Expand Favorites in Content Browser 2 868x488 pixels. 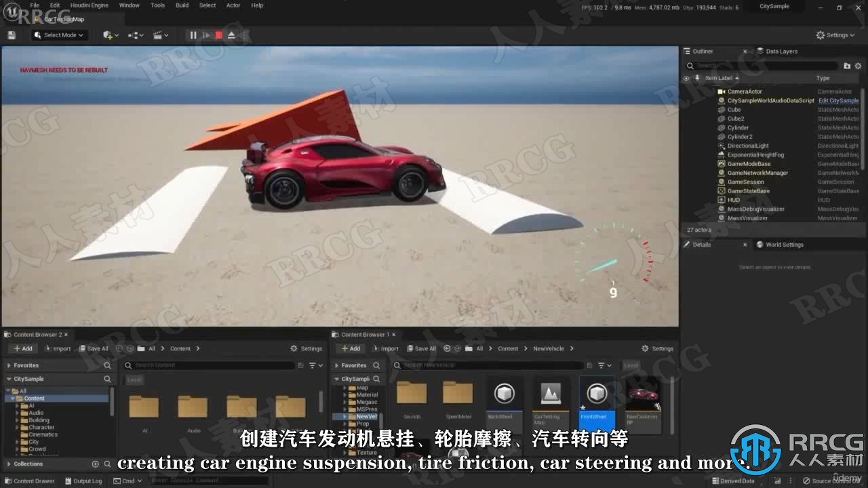pos(9,365)
